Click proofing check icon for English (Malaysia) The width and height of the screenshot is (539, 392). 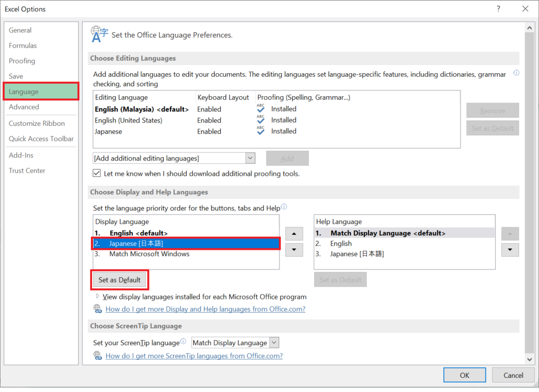coord(261,108)
